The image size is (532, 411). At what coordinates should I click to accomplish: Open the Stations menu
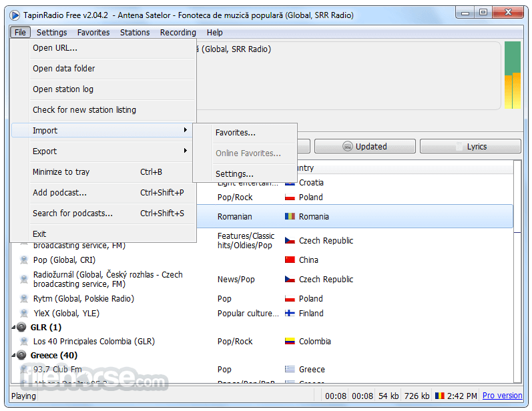[x=135, y=33]
